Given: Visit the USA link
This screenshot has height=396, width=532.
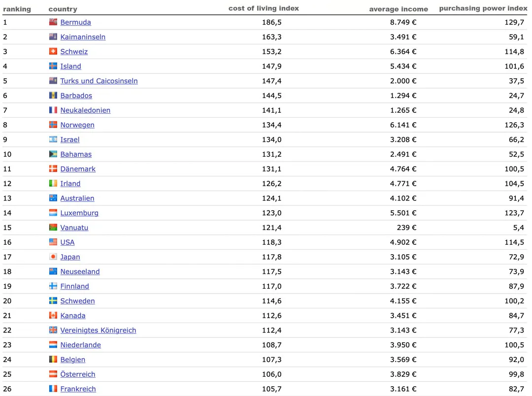Looking at the screenshot, I should click(x=67, y=242).
